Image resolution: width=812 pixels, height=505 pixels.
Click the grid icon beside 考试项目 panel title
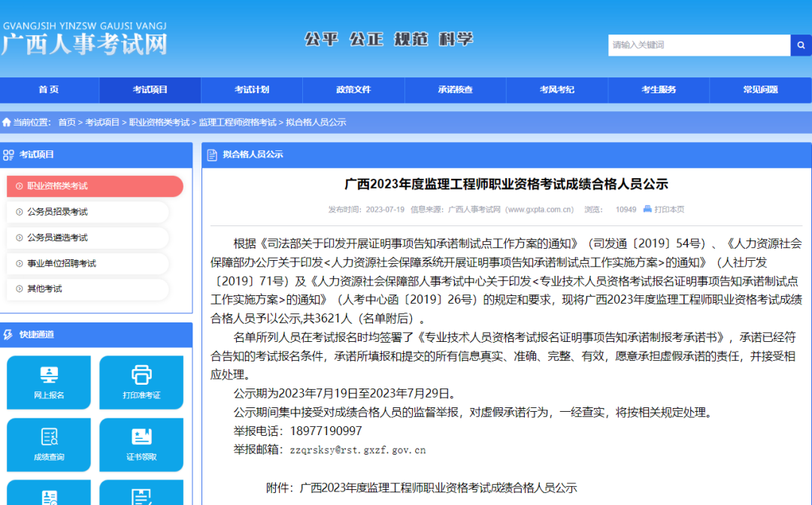[x=10, y=155]
